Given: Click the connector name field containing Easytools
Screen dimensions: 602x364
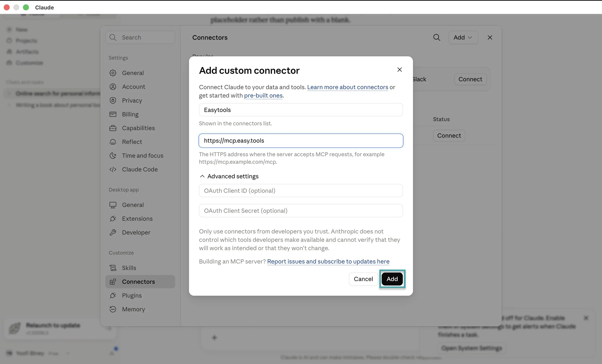Looking at the screenshot, I should tap(301, 110).
